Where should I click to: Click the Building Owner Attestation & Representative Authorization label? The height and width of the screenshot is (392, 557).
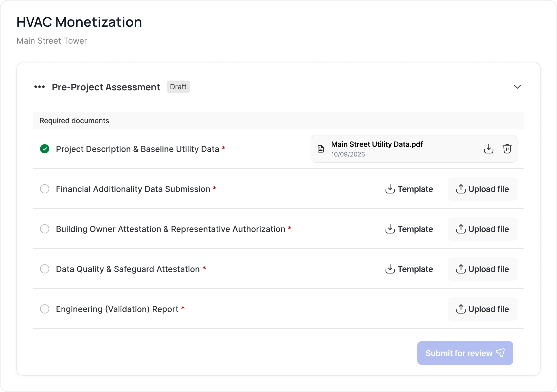tap(171, 229)
